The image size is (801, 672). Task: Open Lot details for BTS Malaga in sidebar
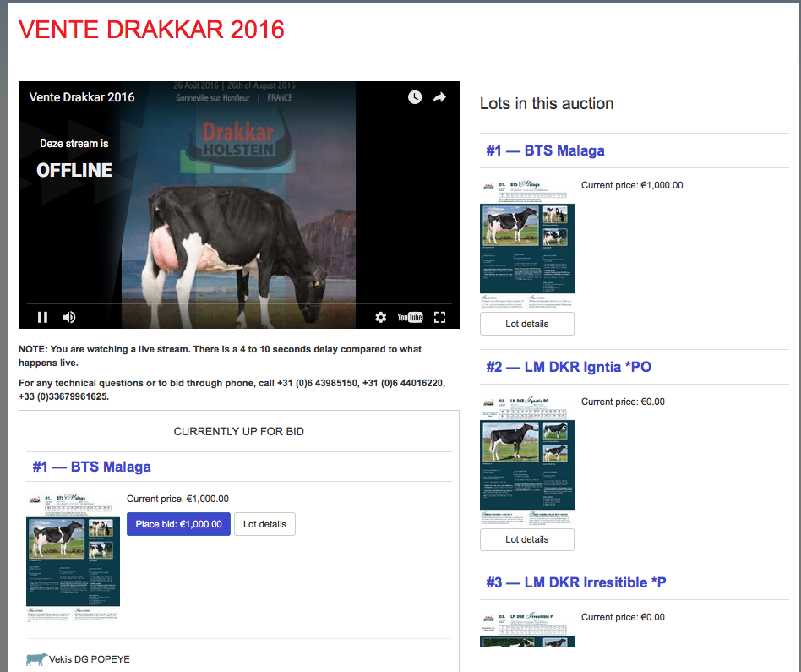(x=526, y=324)
